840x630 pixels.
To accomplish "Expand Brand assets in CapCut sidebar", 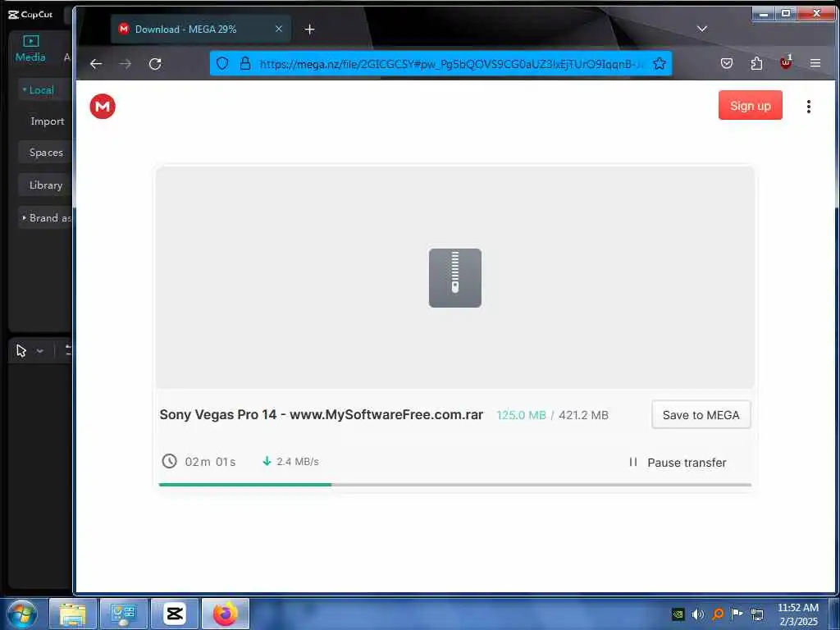I will click(x=46, y=218).
